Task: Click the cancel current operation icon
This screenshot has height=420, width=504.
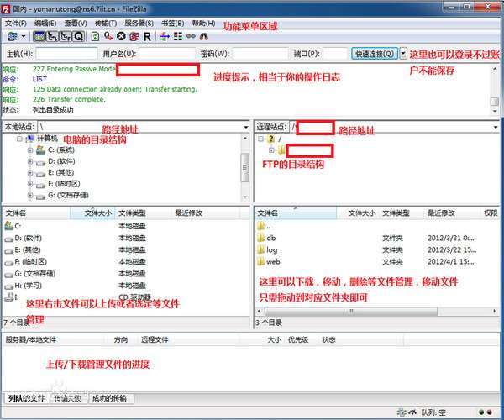Action: pyautogui.click(x=121, y=37)
